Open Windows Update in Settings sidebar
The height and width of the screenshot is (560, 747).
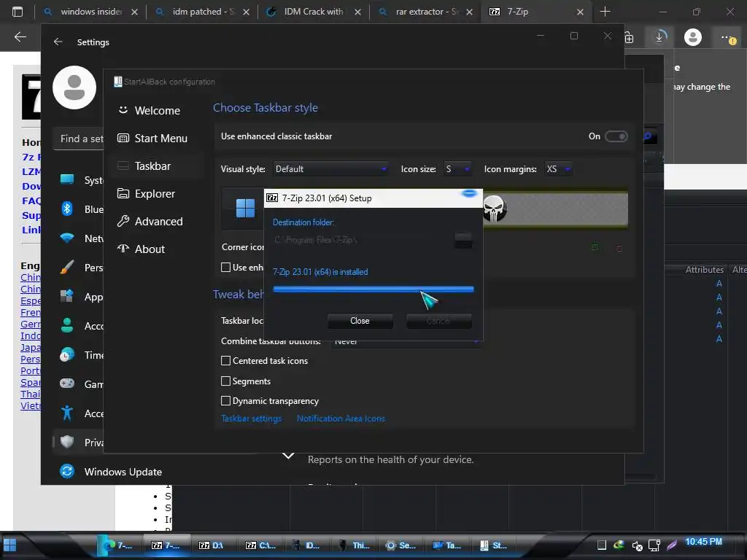pos(111,472)
